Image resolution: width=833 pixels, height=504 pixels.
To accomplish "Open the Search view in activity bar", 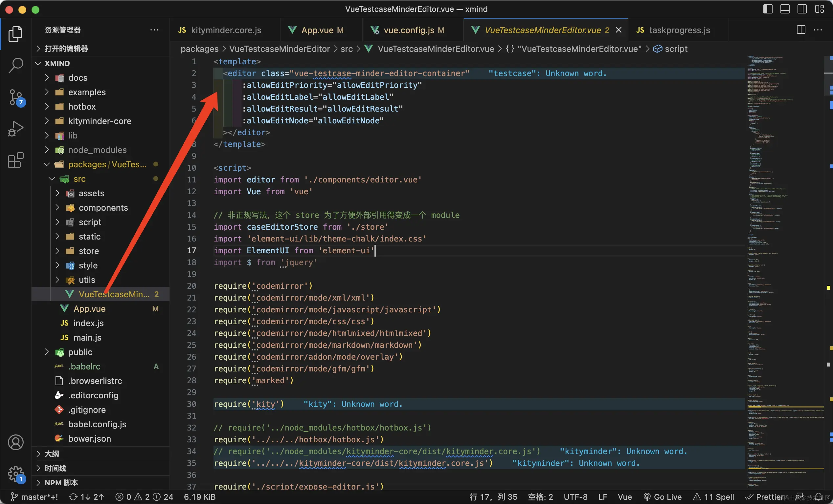I will click(x=15, y=65).
